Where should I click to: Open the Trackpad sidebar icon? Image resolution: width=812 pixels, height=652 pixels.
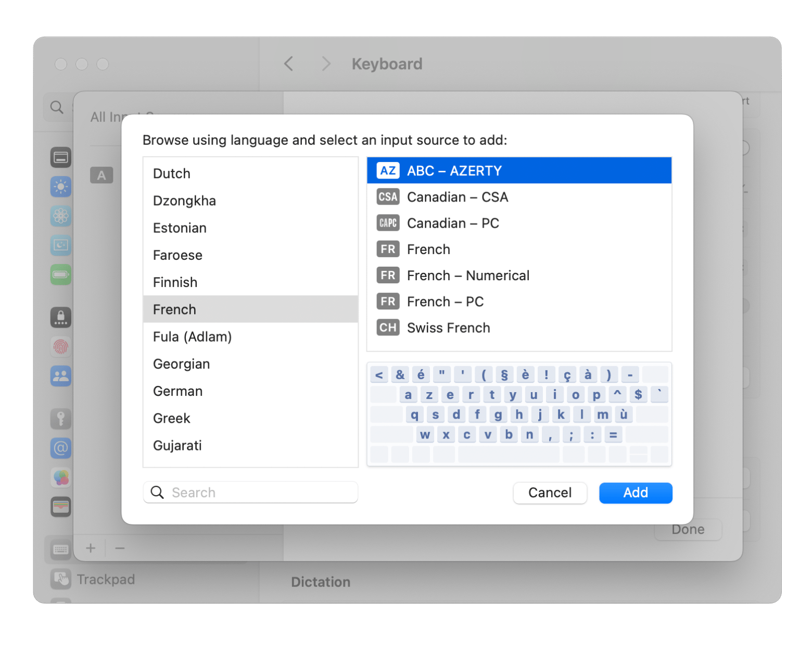[61, 579]
